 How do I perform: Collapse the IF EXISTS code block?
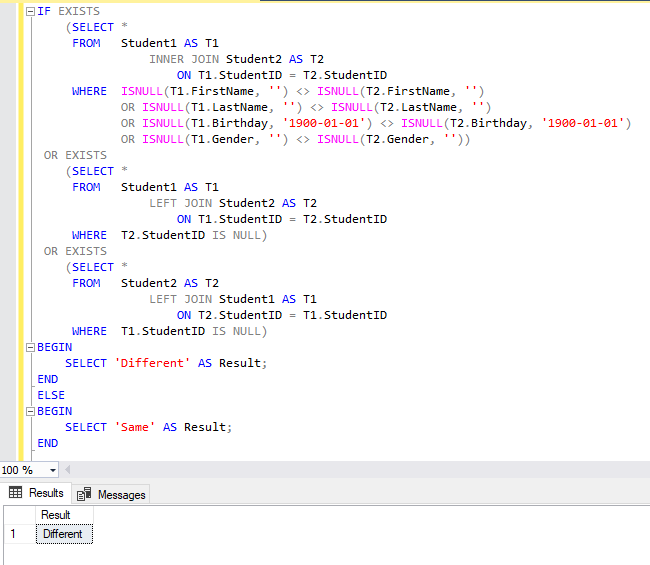tap(30, 12)
